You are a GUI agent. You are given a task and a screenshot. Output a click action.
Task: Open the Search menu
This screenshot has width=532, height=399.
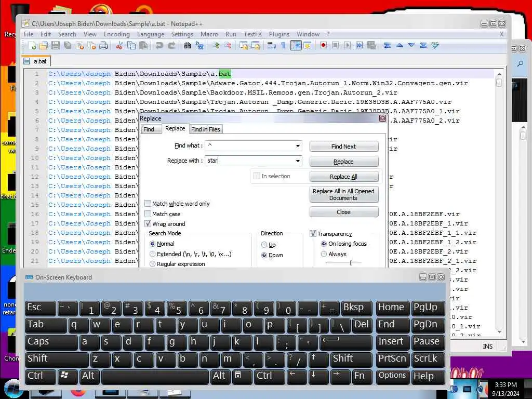tap(67, 34)
